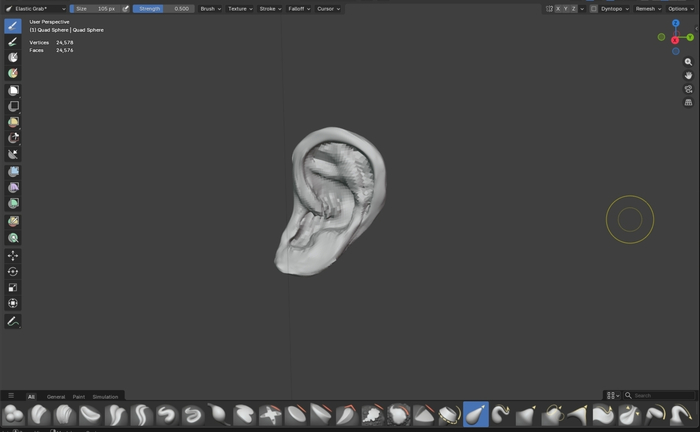Select the Cloth Filter tool
Viewport: 700px width, 432px height.
(13, 187)
